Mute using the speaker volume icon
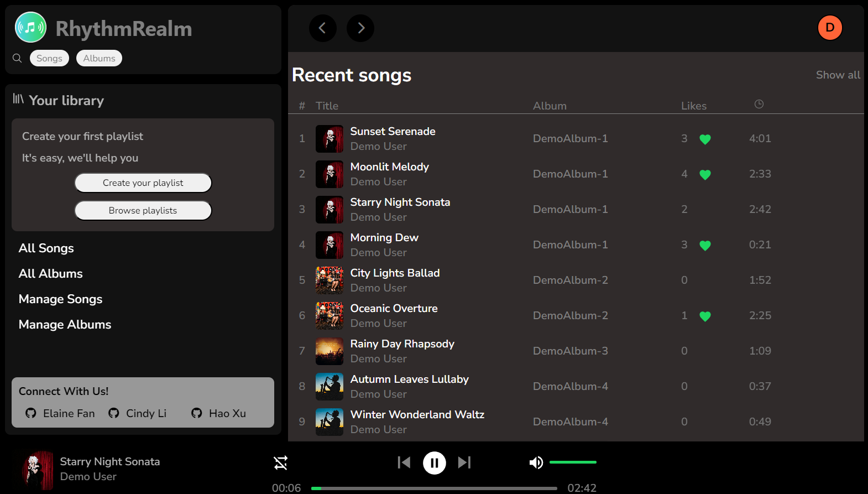The image size is (868, 494). [x=536, y=462]
